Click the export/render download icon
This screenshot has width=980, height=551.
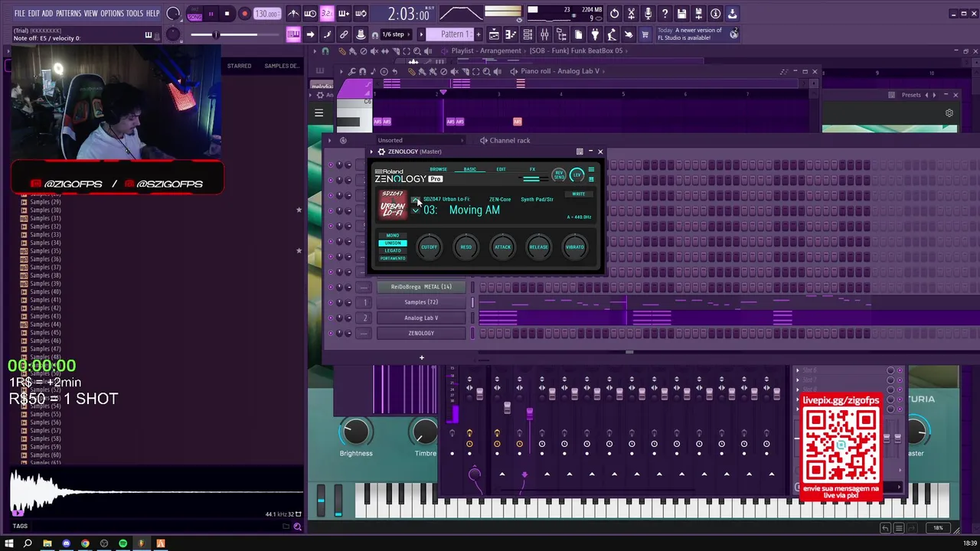pyautogui.click(x=732, y=14)
